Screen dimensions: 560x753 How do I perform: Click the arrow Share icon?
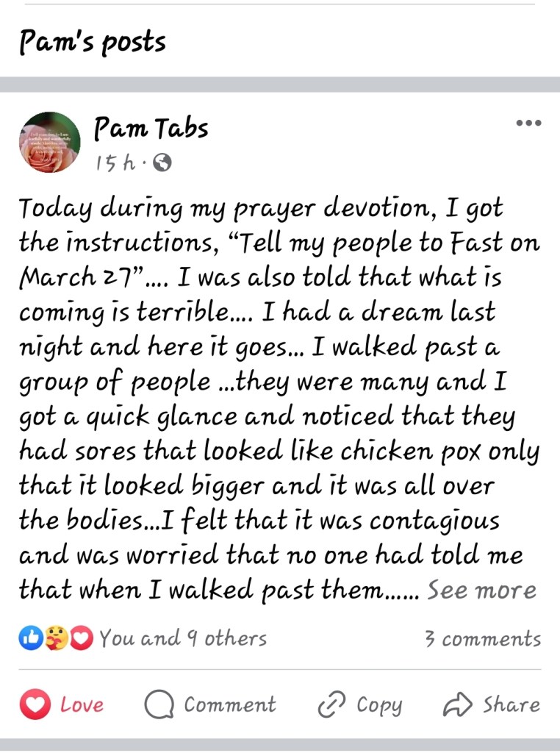[456, 705]
